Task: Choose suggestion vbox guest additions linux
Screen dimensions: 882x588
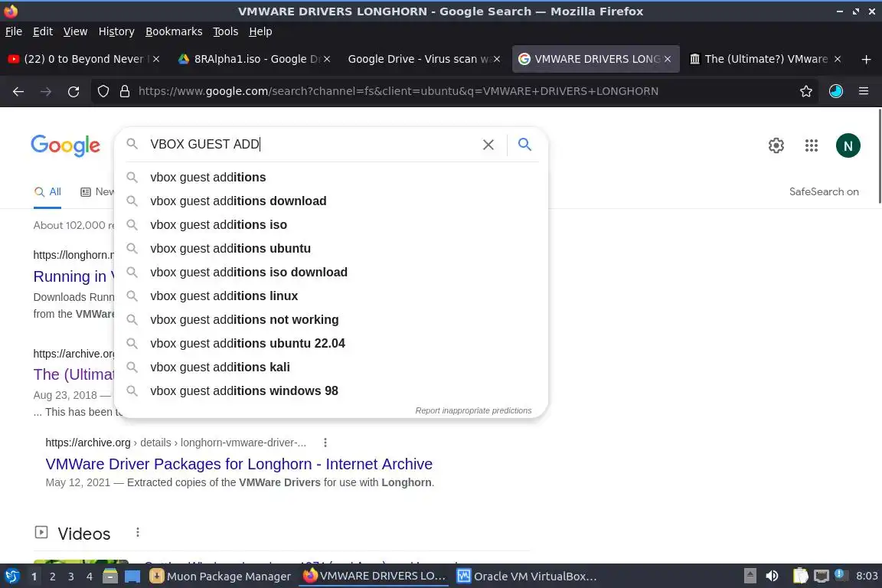Action: [331, 296]
